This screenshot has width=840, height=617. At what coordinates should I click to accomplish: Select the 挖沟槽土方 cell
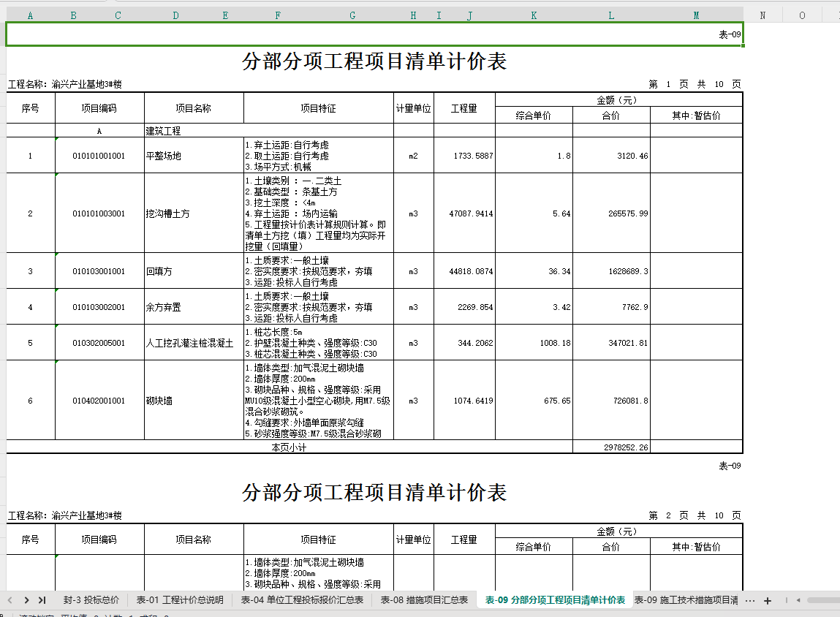[x=194, y=213]
